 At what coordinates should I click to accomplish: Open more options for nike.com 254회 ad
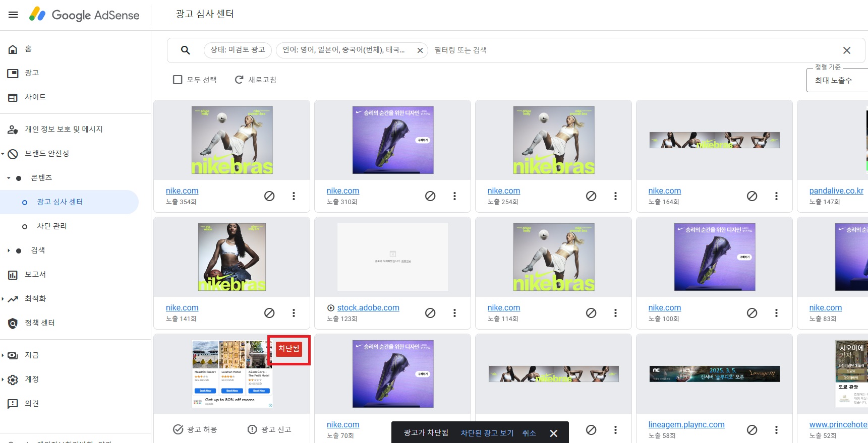[x=615, y=196]
